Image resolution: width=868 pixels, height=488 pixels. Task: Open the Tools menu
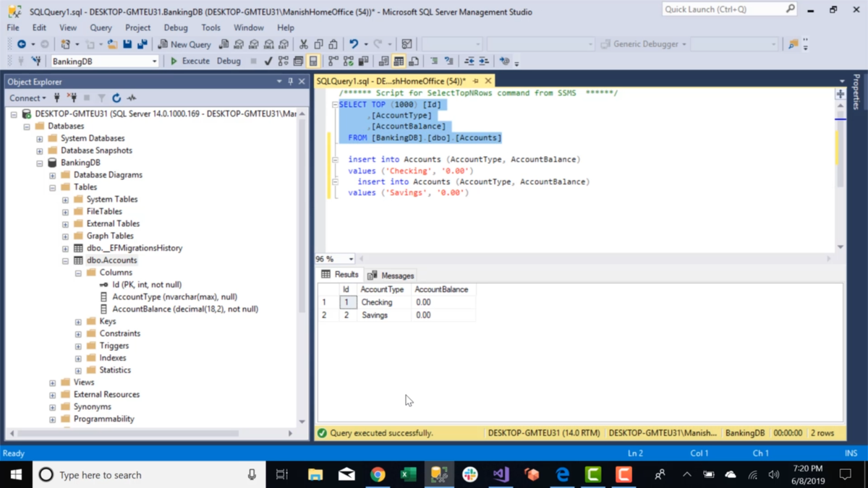point(210,27)
